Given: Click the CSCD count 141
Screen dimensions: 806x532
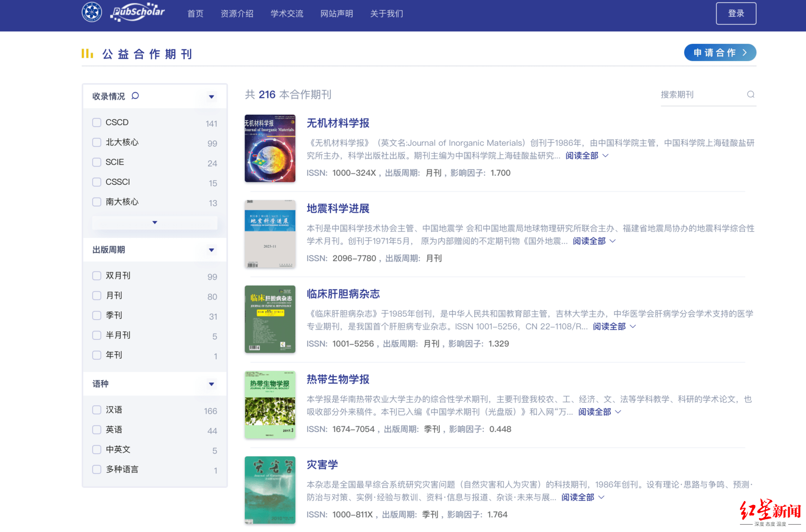Looking at the screenshot, I should tap(211, 124).
